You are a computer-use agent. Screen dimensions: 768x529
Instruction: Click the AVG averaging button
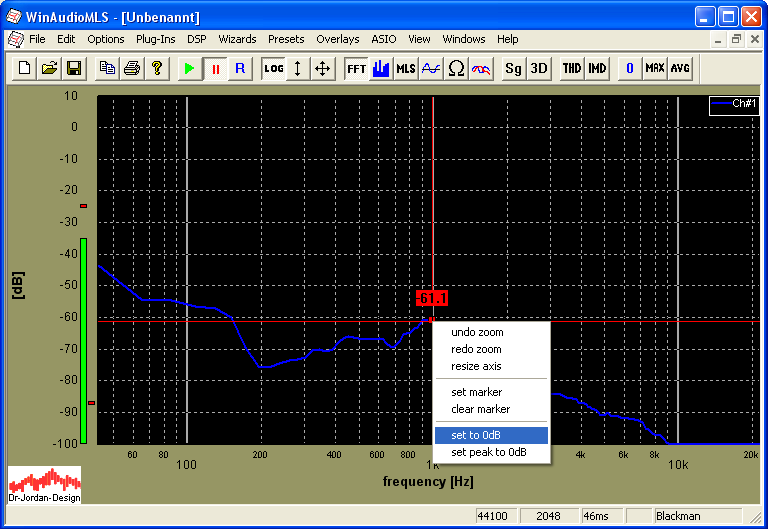tap(680, 69)
